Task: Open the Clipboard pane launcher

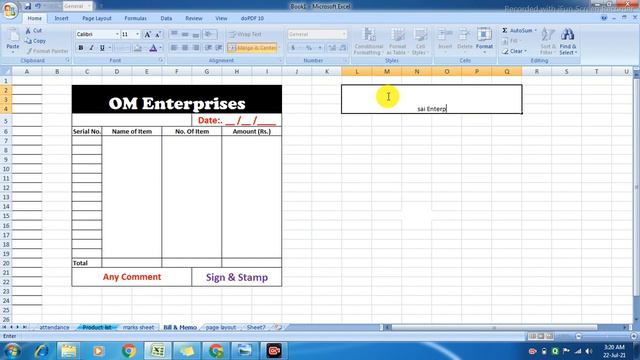Action: (x=68, y=60)
